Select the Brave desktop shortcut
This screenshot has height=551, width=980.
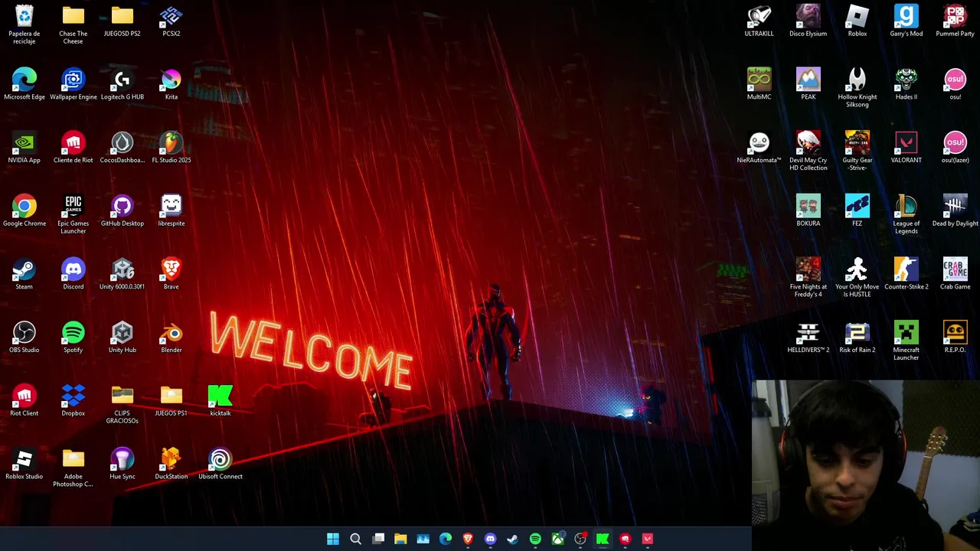coord(171,274)
